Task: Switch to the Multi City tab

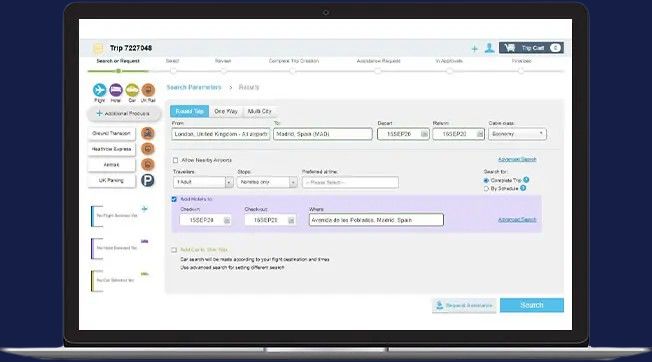Action: (259, 111)
